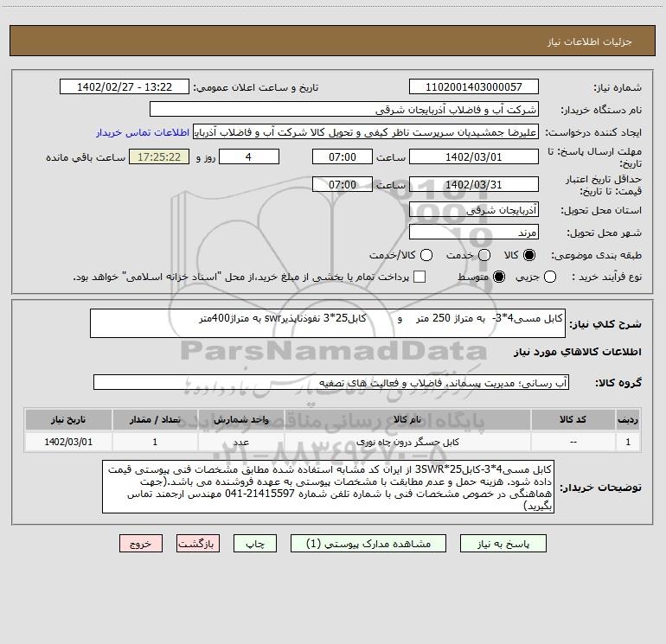This screenshot has height=644, width=666.
Task: Click the تاریخ و ساعت اعلان عمومی label
Action: click(x=256, y=87)
